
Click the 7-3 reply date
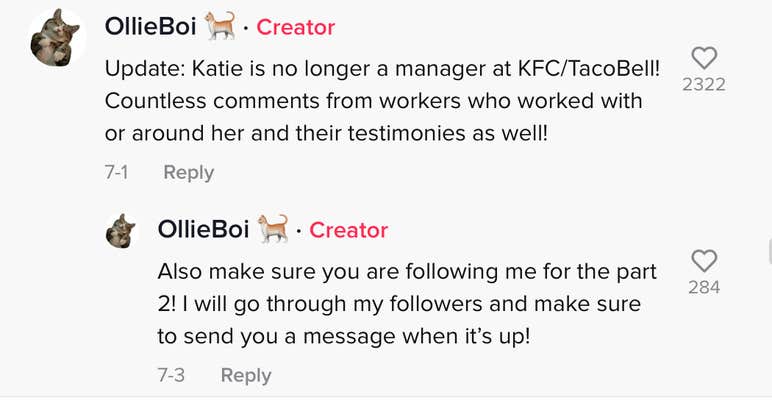pyautogui.click(x=170, y=375)
